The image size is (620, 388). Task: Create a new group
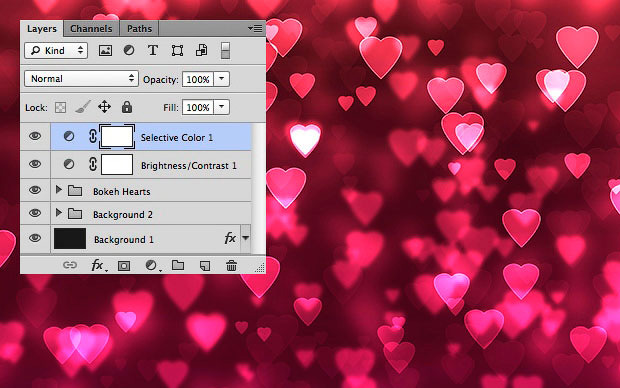click(178, 265)
